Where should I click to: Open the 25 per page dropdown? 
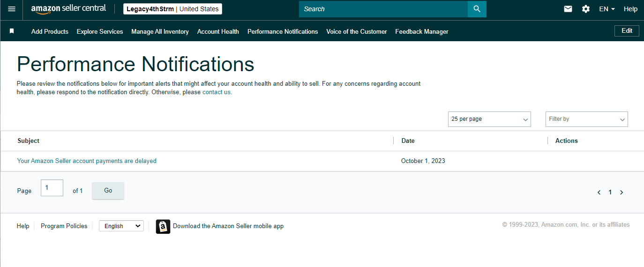489,119
